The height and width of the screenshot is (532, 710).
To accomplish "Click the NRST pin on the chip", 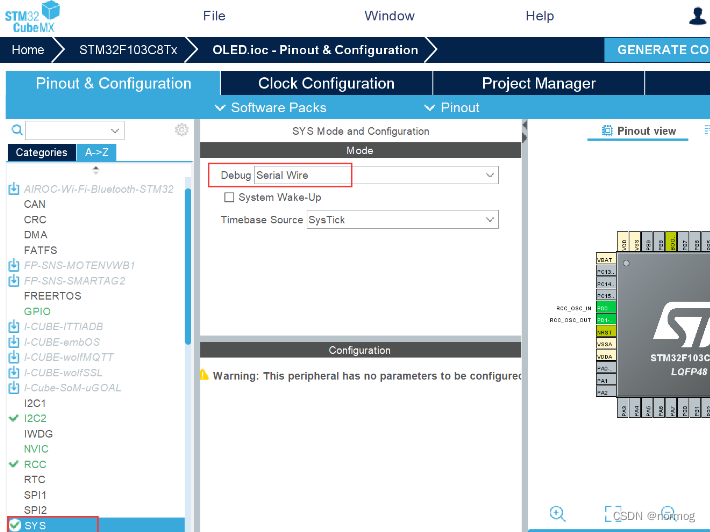I will point(606,332).
